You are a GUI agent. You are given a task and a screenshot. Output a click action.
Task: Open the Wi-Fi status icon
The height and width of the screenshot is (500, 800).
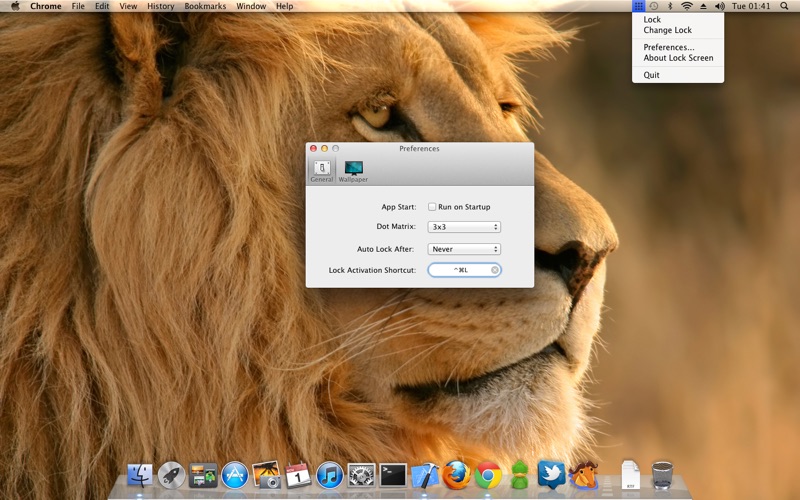[686, 6]
